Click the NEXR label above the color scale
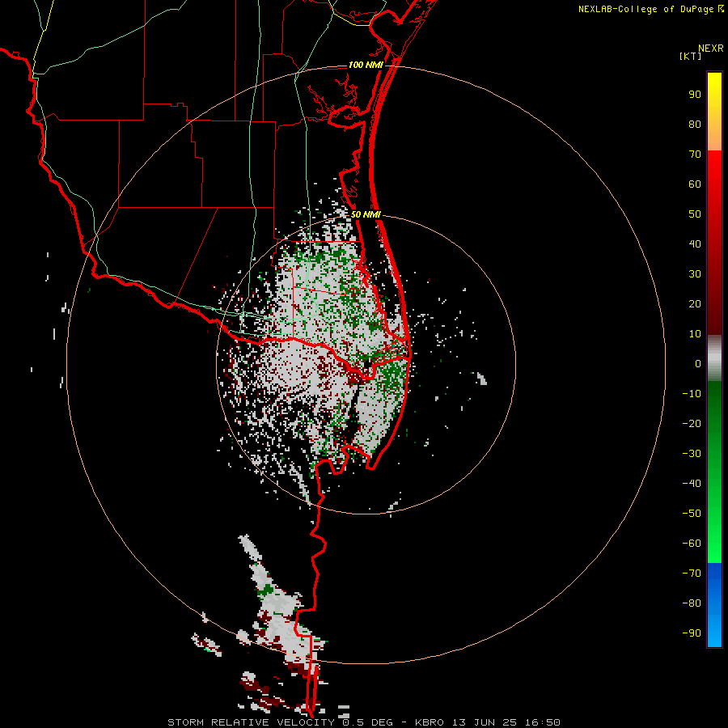 tap(711, 48)
